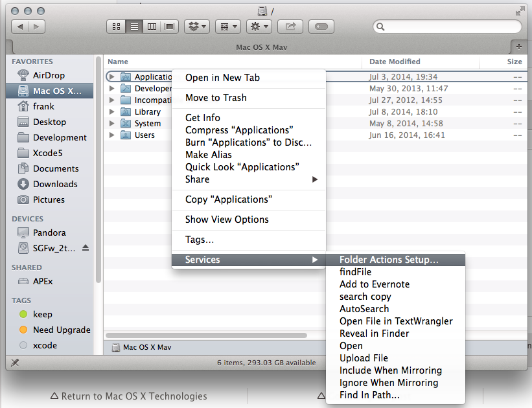Open the Arrange items dropdown
This screenshot has height=408, width=532.
click(228, 27)
